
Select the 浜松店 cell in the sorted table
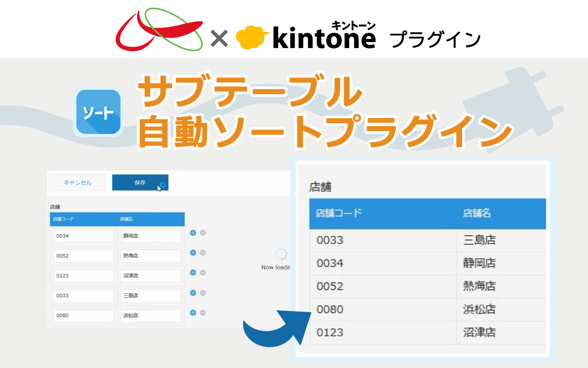click(x=501, y=310)
